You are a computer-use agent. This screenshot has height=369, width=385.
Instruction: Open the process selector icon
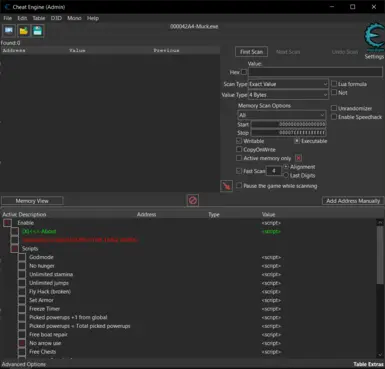[9, 31]
